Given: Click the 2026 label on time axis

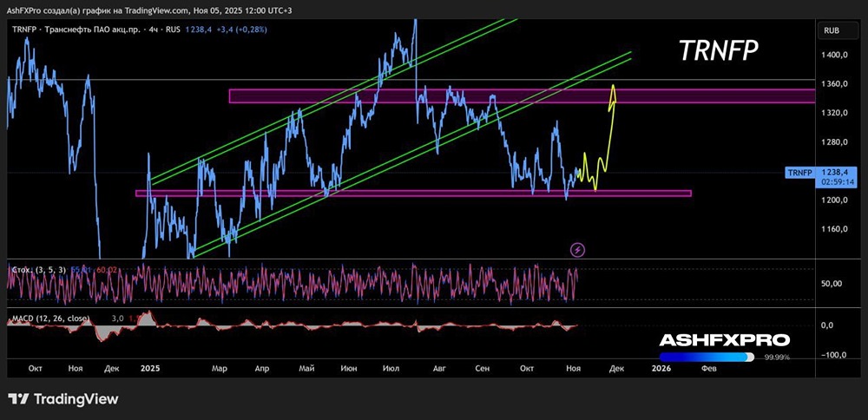Looking at the screenshot, I should (661, 368).
